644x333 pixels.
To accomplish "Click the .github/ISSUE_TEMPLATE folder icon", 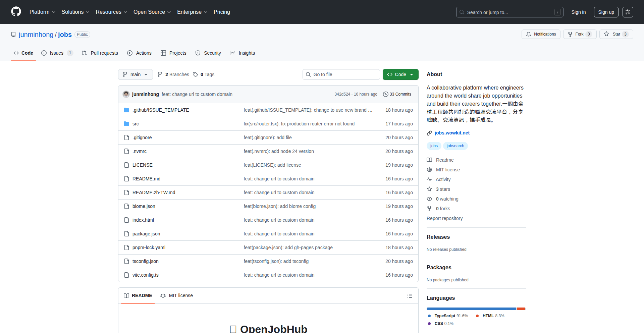I will pyautogui.click(x=126, y=110).
